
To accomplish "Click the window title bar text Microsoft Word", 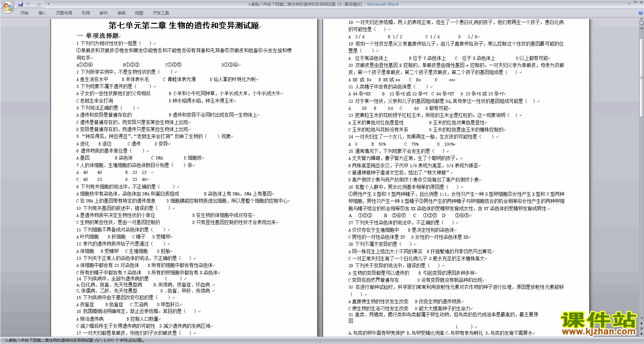I will coord(383,4).
